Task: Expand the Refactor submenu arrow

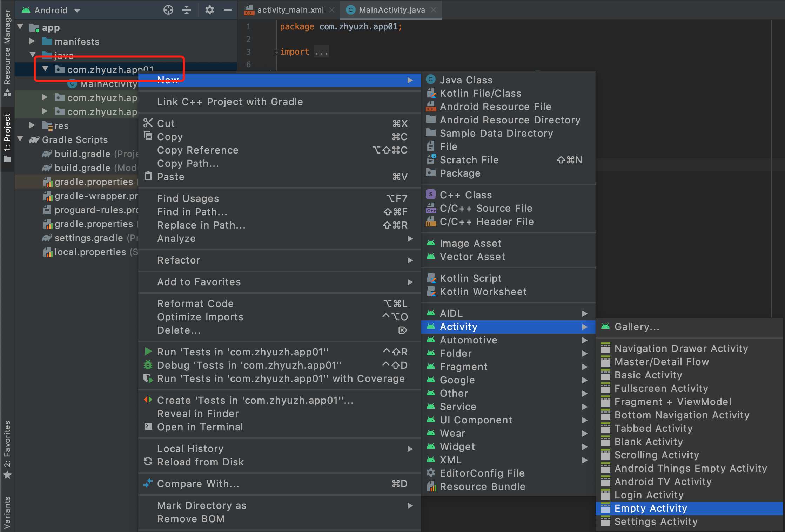Action: point(410,260)
